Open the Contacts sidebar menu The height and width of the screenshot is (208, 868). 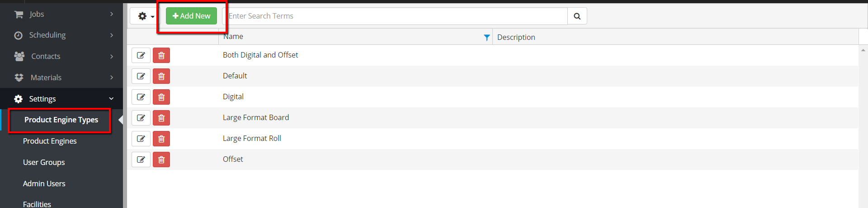(x=63, y=56)
